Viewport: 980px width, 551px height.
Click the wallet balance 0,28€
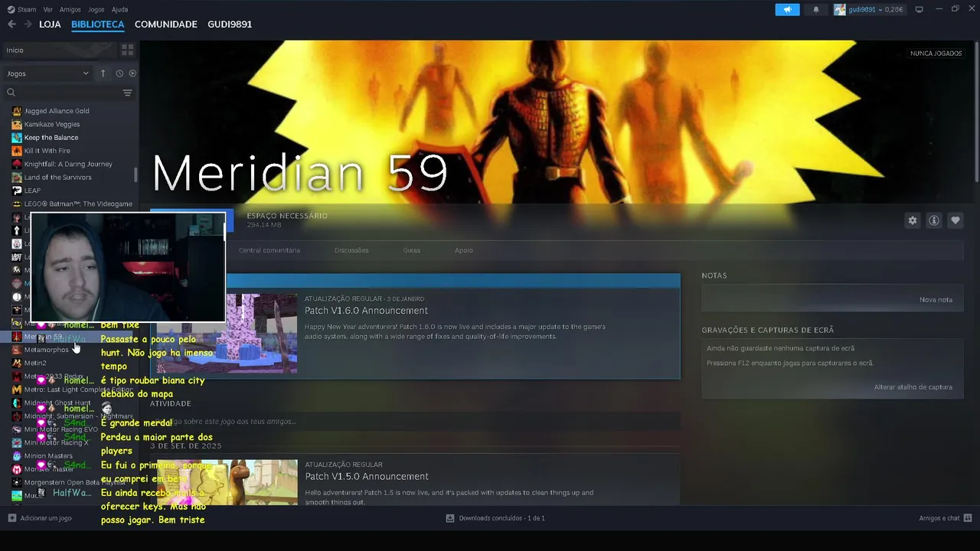coord(894,9)
